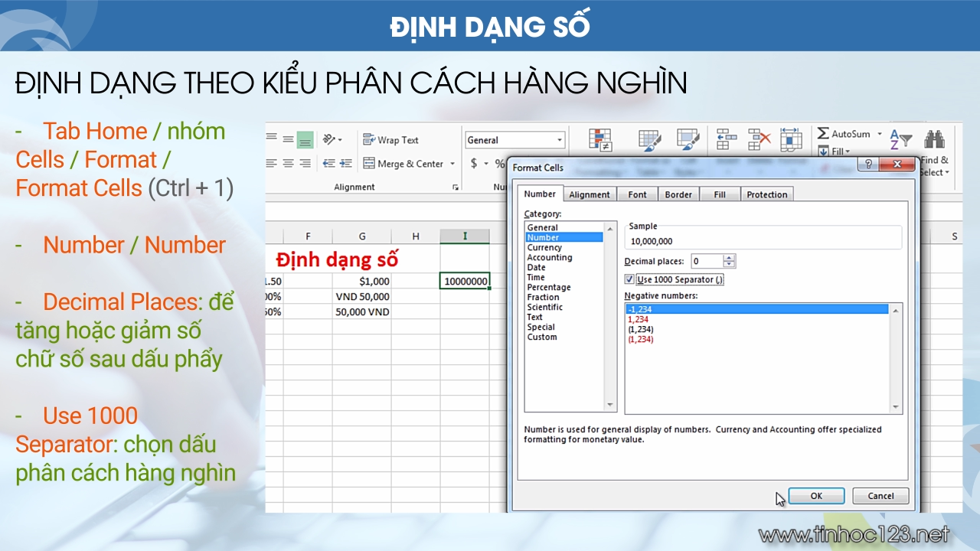Open the Border tab in Format Cells
The width and height of the screenshot is (980, 551).
[x=678, y=194]
